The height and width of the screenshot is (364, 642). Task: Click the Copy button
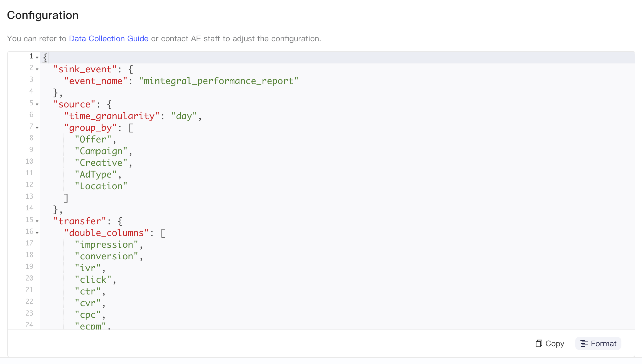[x=550, y=343]
